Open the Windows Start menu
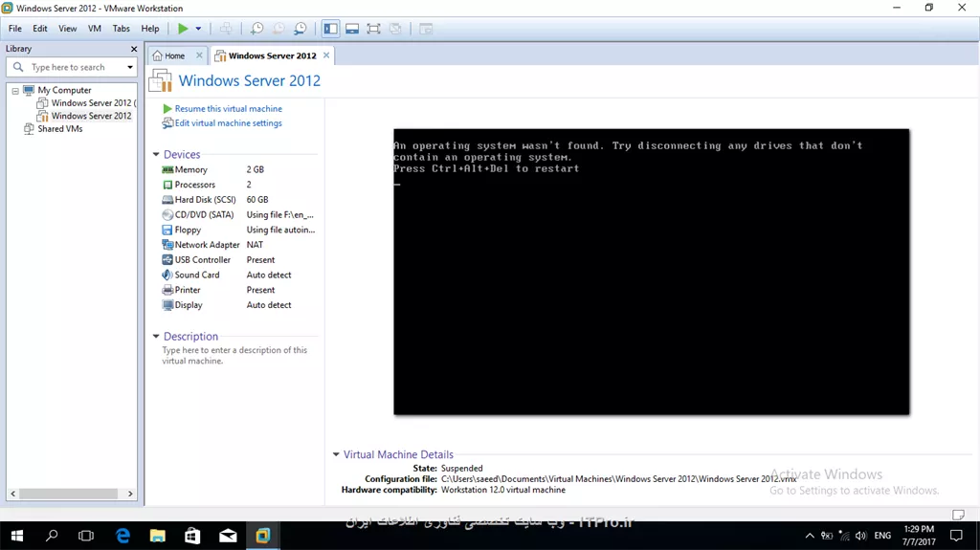Screen dimensions: 980x550 [x=17, y=536]
